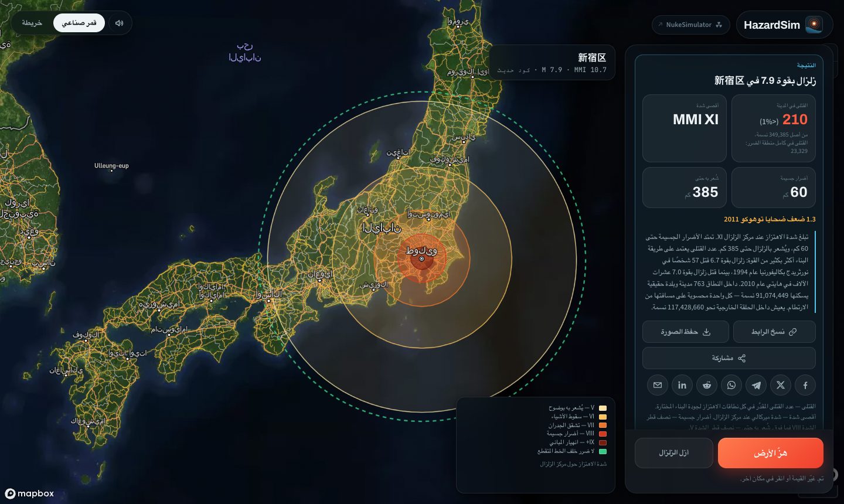Share the result on X

click(781, 385)
